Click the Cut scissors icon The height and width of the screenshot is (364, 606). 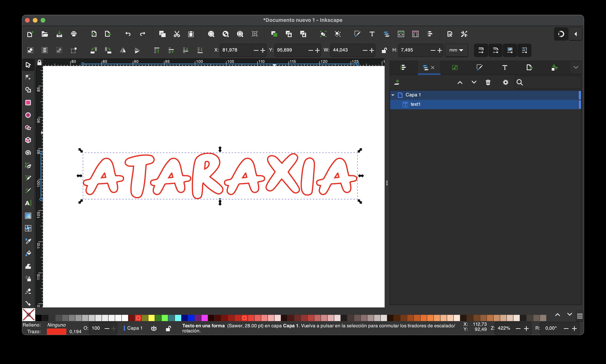point(177,34)
